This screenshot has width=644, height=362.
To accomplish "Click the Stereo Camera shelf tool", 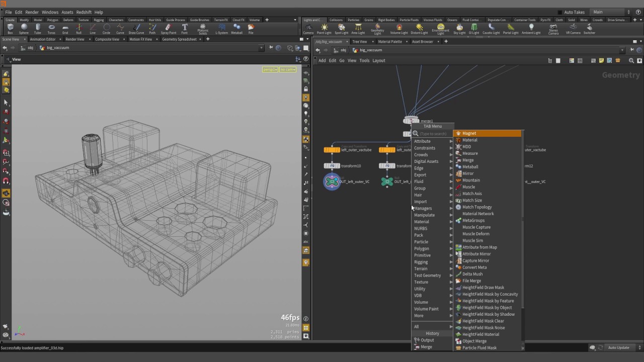I will pyautogui.click(x=553, y=29).
